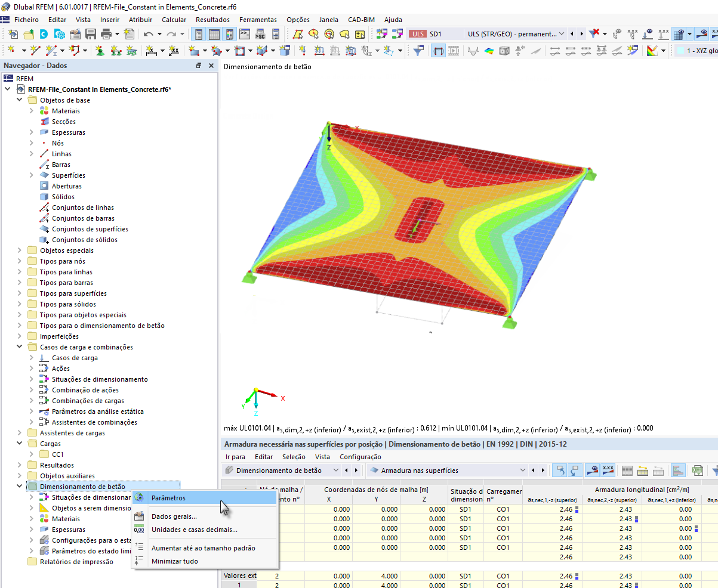Go to next load case arrow beside ULS dropdown
Image resolution: width=718 pixels, height=588 pixels.
pyautogui.click(x=581, y=34)
